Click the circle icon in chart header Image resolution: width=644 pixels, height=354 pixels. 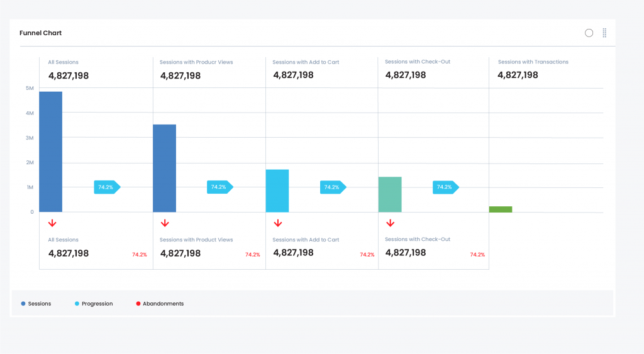(589, 33)
